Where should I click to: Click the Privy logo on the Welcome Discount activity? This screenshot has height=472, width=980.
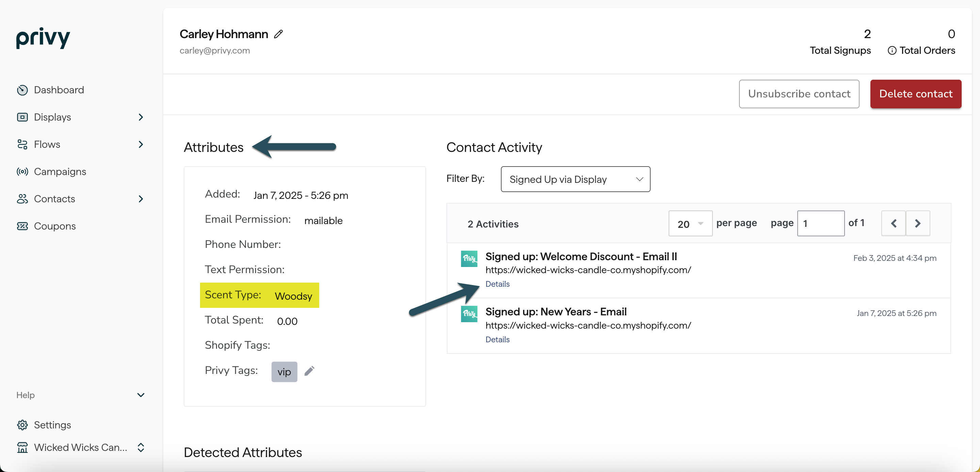tap(469, 259)
